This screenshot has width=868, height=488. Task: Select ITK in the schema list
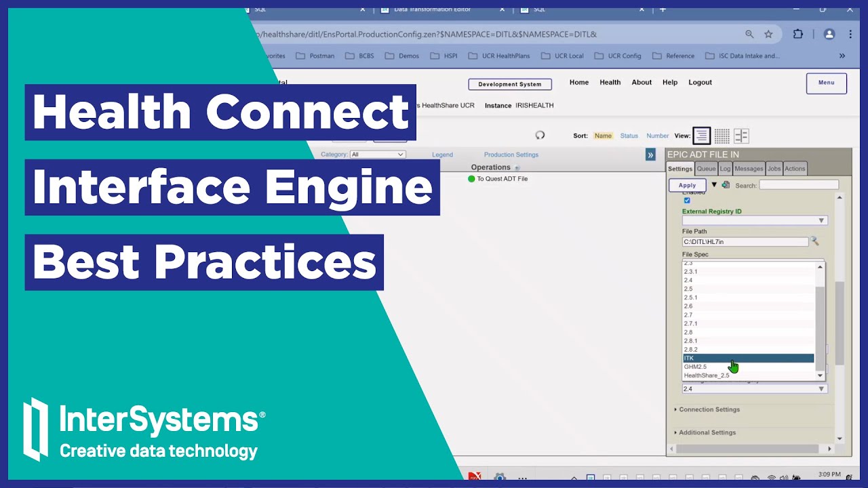point(748,358)
